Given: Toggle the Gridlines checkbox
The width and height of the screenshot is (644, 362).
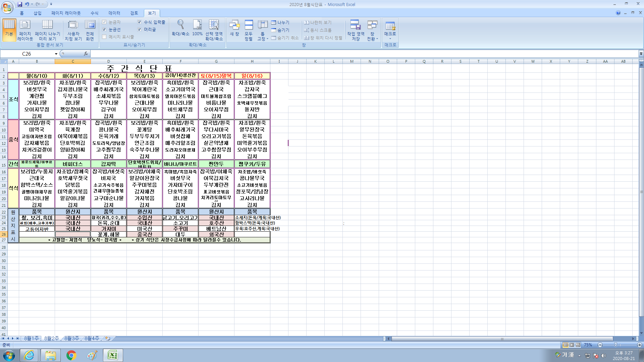Looking at the screenshot, I should point(104,29).
